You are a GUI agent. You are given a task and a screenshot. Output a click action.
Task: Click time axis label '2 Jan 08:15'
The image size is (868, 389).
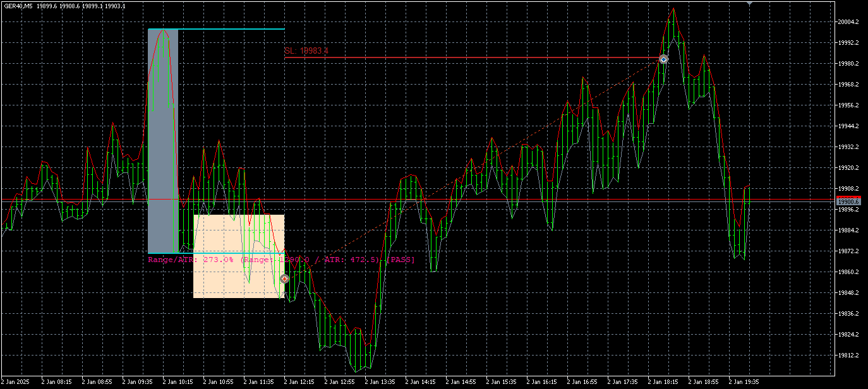pos(56,382)
